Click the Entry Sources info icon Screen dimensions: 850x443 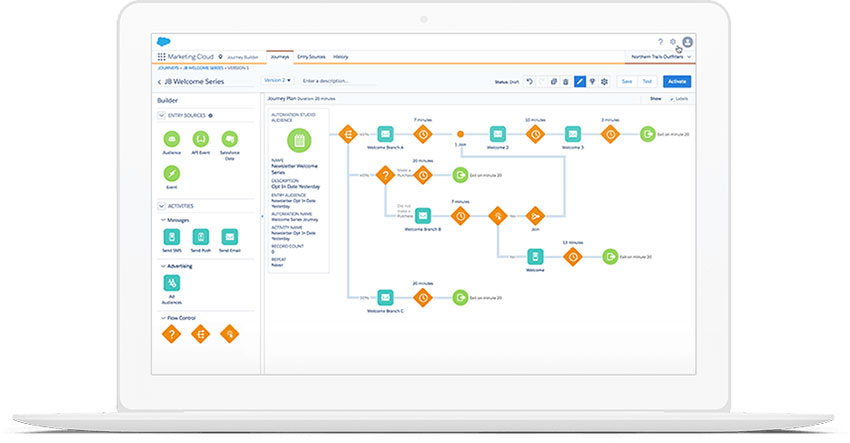tap(211, 115)
